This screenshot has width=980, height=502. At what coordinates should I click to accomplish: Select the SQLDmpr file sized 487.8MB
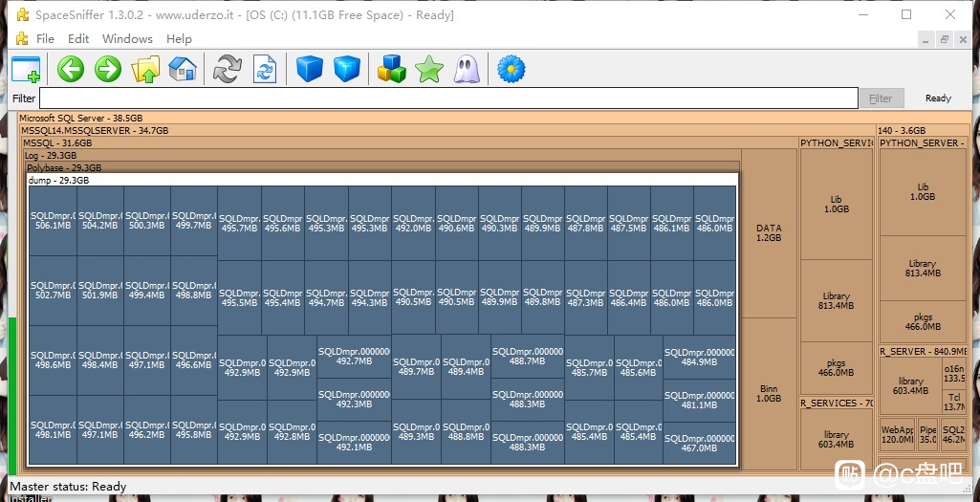pyautogui.click(x=586, y=223)
